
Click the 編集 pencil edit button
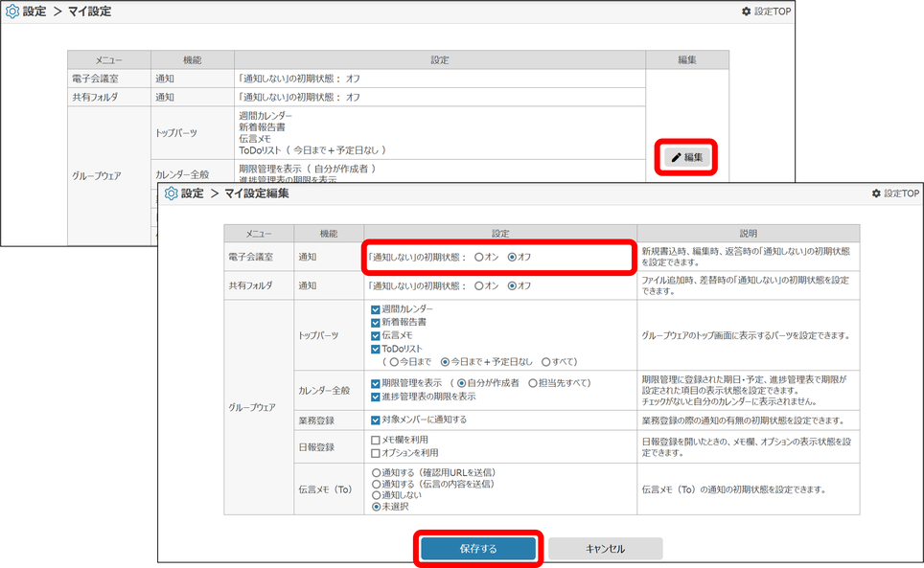[x=687, y=157]
